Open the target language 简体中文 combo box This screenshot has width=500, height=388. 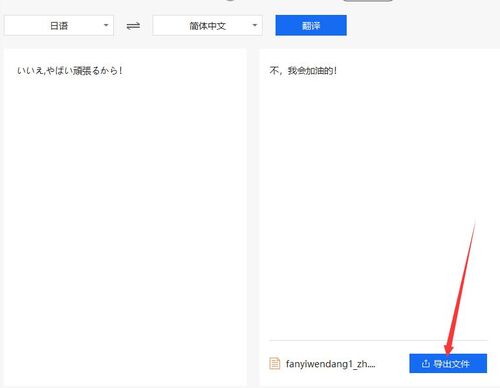(x=207, y=25)
